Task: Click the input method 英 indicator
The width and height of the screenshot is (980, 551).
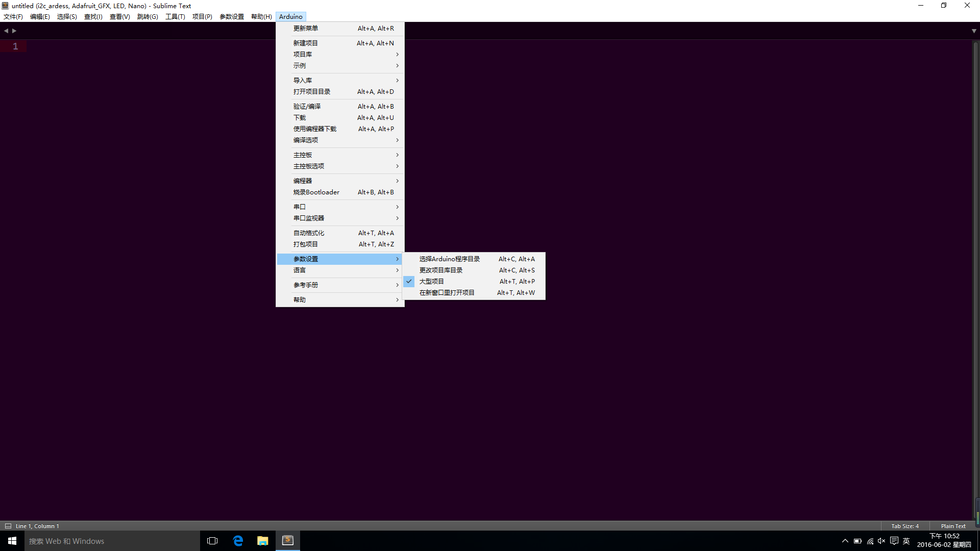Action: pyautogui.click(x=906, y=541)
